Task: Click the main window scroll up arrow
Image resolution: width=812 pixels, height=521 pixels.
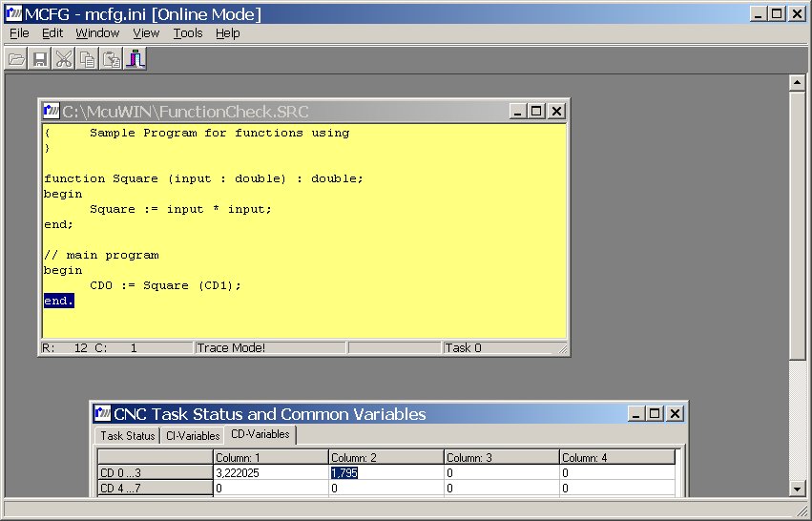Action: pyautogui.click(x=797, y=82)
